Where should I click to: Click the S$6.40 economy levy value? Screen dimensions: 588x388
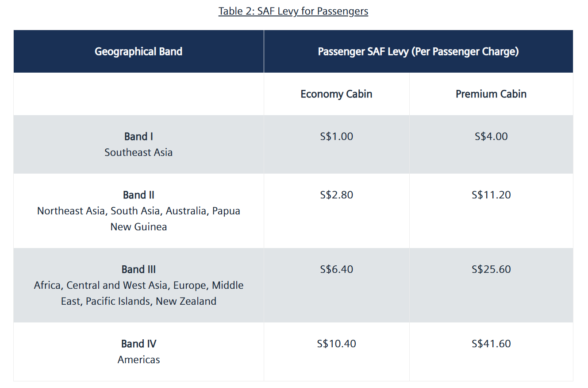tap(336, 269)
